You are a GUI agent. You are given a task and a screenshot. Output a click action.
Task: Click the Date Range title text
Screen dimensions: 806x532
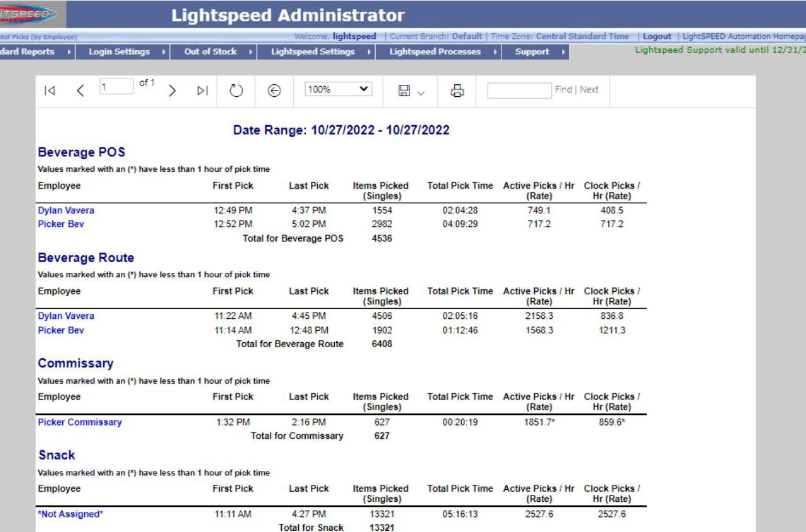tap(341, 130)
